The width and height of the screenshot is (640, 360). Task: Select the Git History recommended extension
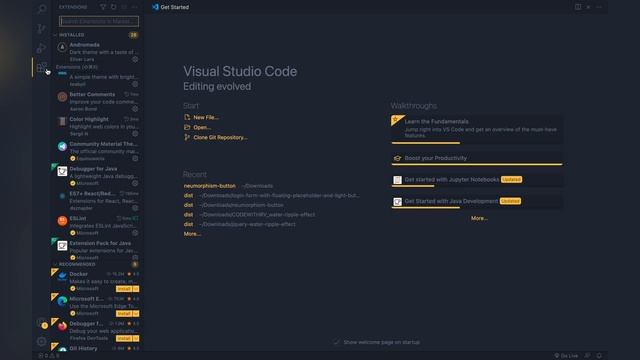point(97,348)
